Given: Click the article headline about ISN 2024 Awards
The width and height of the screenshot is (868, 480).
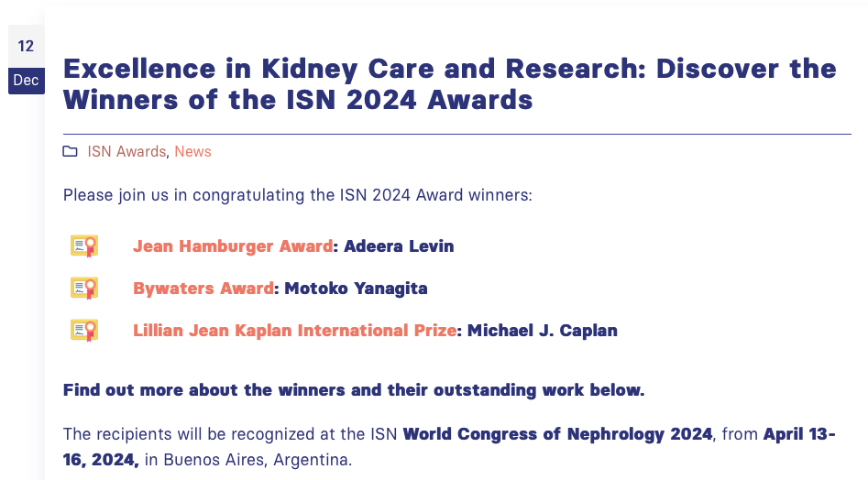Looking at the screenshot, I should click(449, 84).
